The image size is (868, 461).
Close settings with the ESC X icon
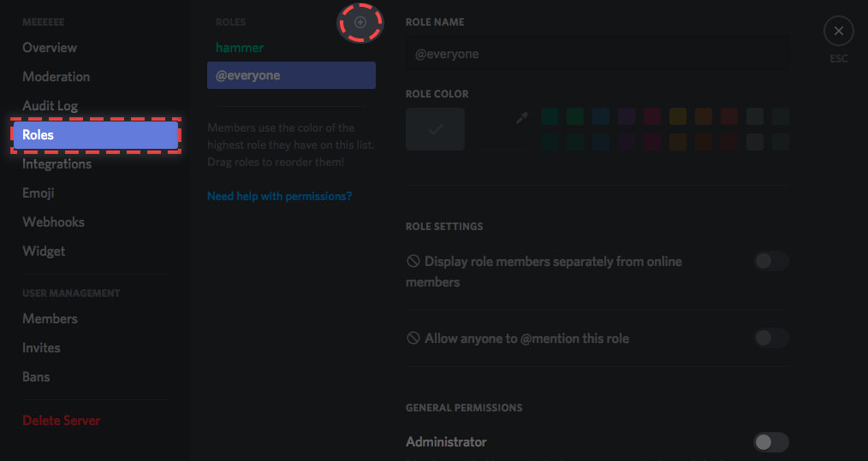[838, 32]
